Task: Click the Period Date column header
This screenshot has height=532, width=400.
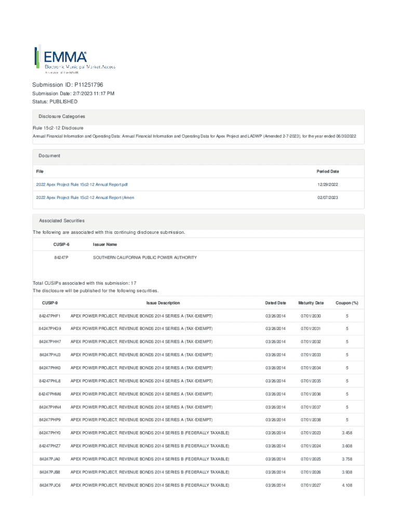Action: tap(328, 171)
